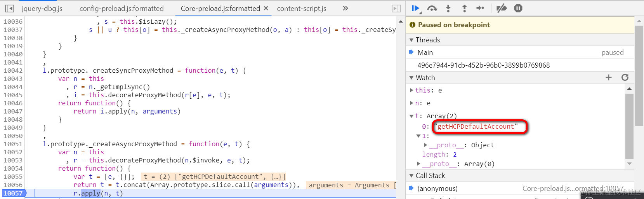This screenshot has width=644, height=199.
Task: Select the (anonymous) call stack frame
Action: pyautogui.click(x=520, y=189)
